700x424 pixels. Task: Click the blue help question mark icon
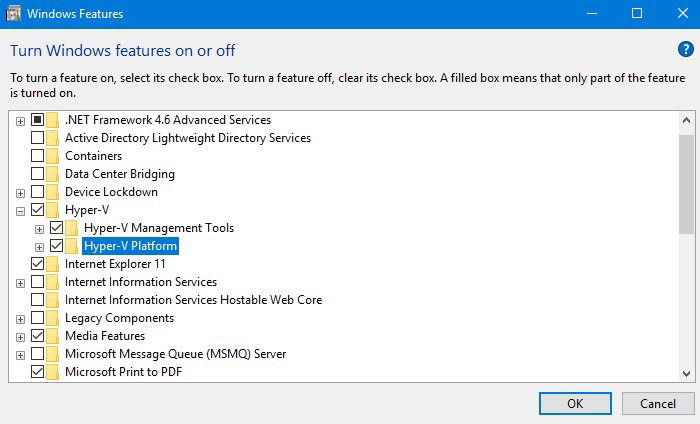point(685,49)
